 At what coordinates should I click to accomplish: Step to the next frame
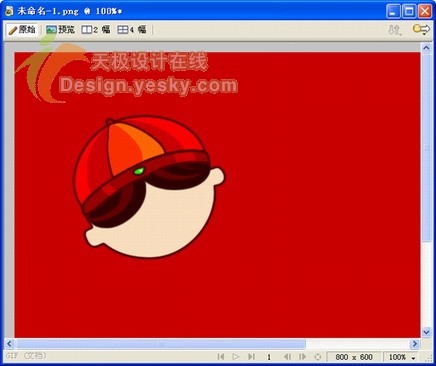click(x=302, y=357)
